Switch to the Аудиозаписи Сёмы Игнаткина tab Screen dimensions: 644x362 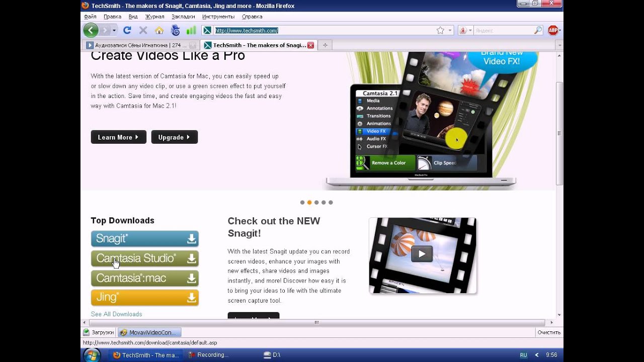pos(140,45)
